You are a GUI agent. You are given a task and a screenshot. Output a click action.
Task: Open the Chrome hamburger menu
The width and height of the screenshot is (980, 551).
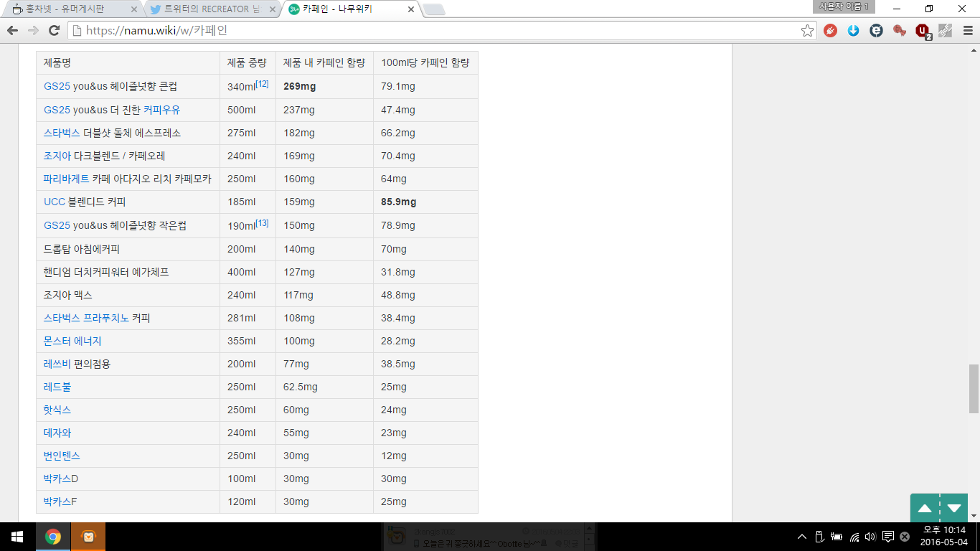point(967,30)
